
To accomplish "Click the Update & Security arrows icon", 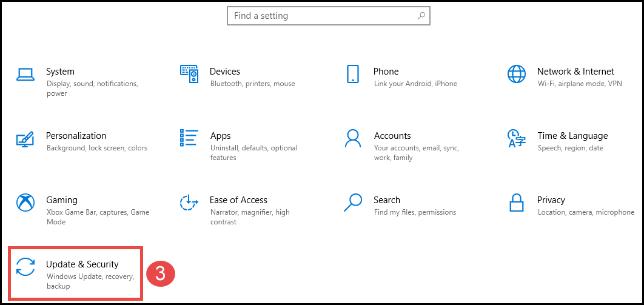I will pos(25,267).
